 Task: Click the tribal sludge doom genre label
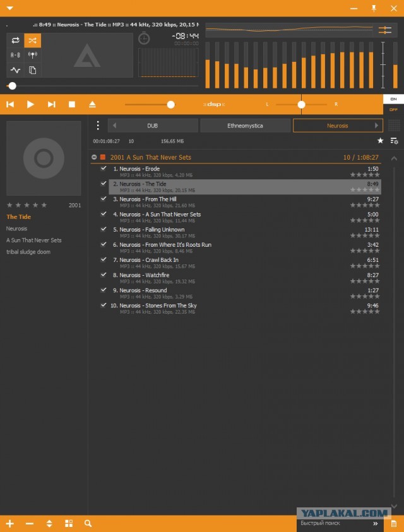point(28,252)
